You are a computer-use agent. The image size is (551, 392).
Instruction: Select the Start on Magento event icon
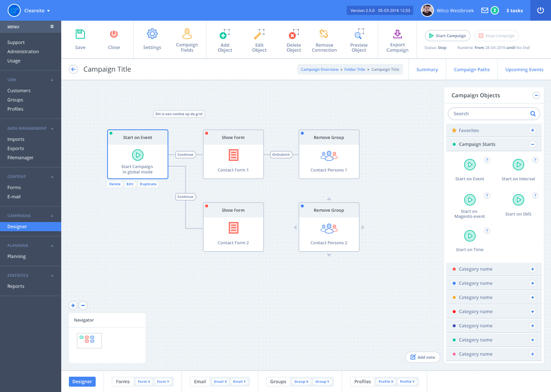[470, 200]
